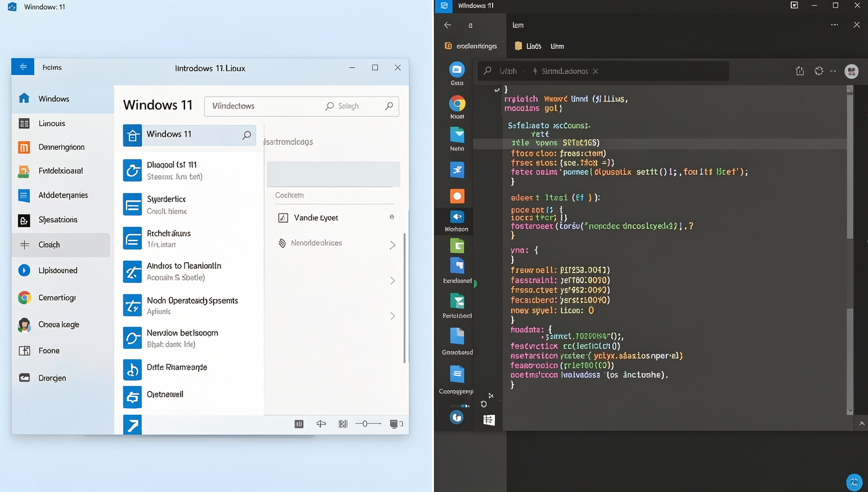This screenshot has height=492, width=868.
Task: Open Rrchelrάruvs list entry
Action: [190, 239]
